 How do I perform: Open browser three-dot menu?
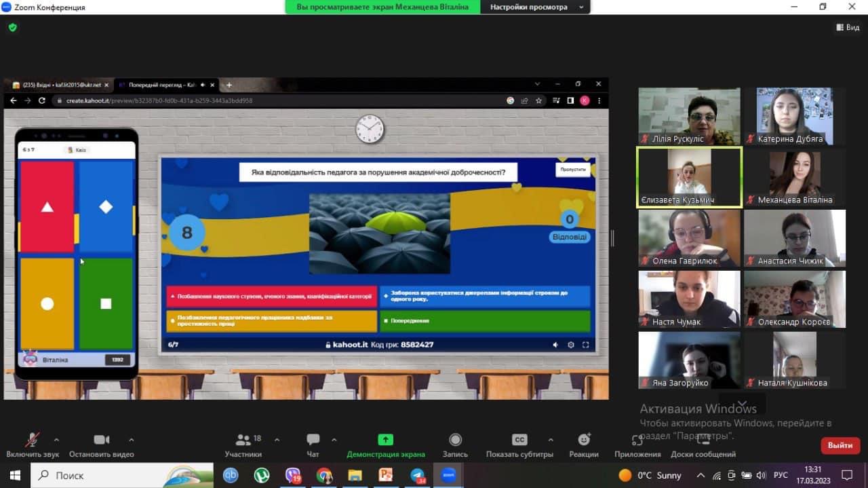coord(599,100)
